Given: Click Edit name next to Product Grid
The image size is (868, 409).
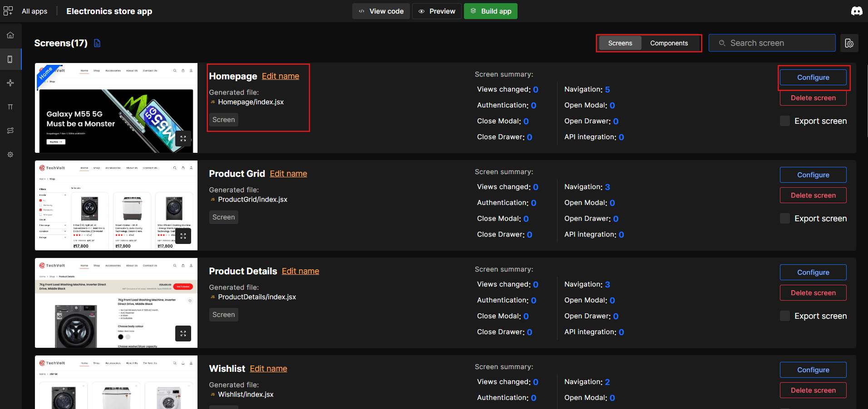Looking at the screenshot, I should 288,174.
